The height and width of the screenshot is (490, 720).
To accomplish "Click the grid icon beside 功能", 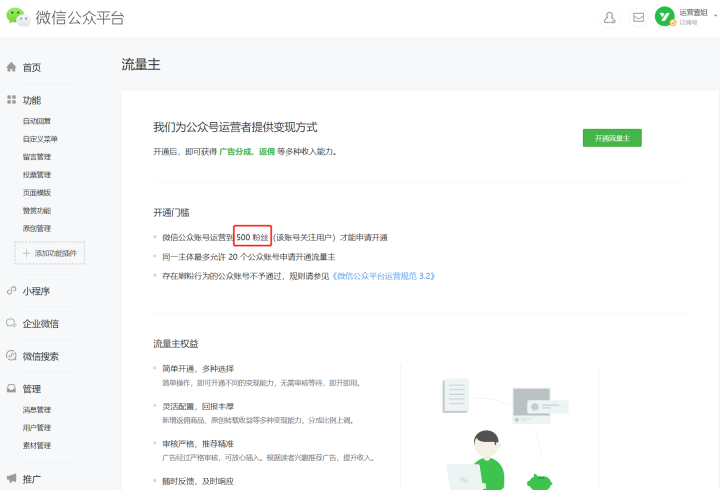I will click(11, 100).
